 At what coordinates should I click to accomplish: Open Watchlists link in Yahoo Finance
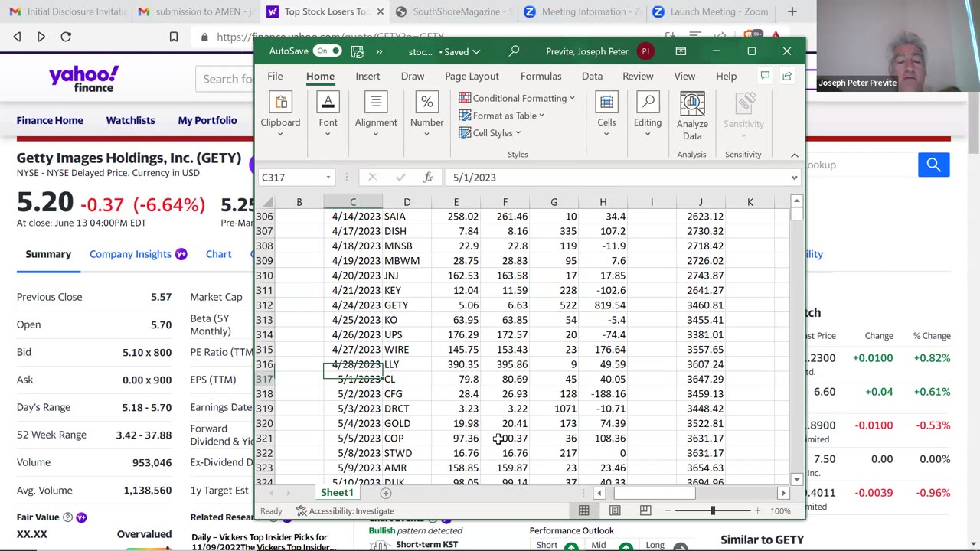[130, 120]
